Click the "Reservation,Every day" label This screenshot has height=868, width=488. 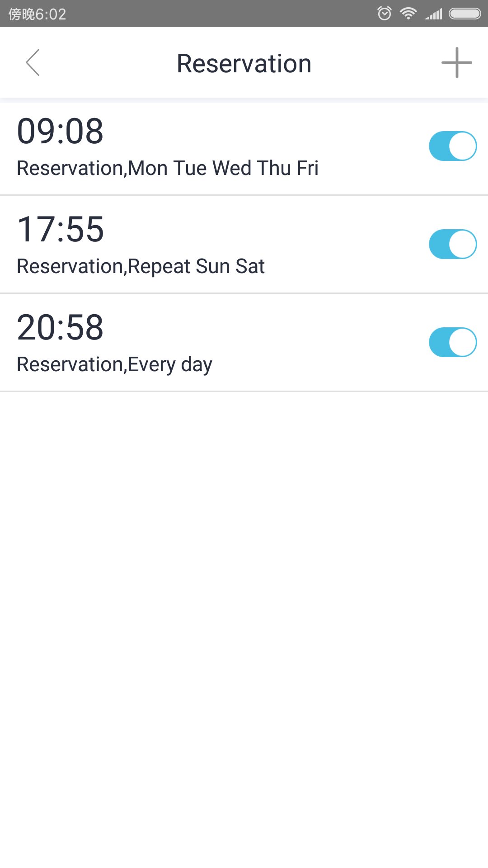pos(114,364)
